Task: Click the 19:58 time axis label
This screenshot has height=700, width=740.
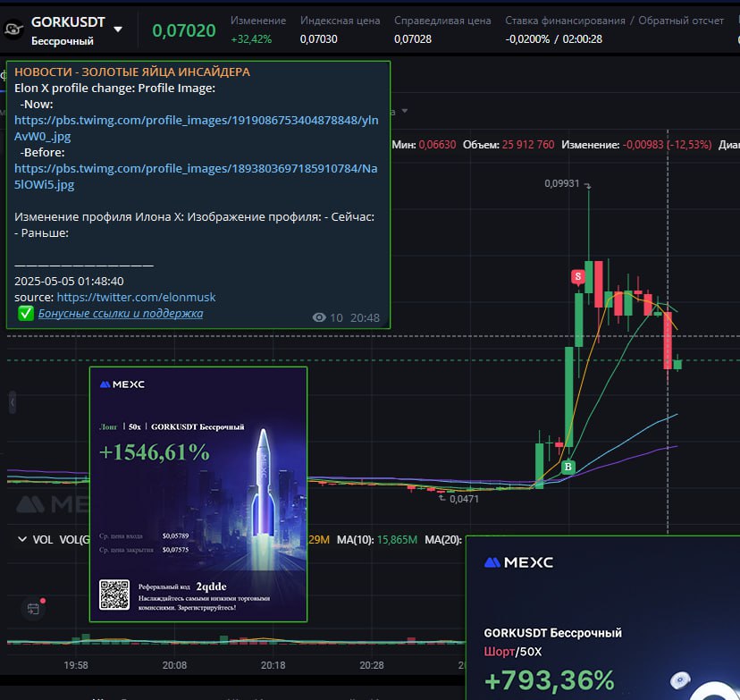Action: pos(76,665)
